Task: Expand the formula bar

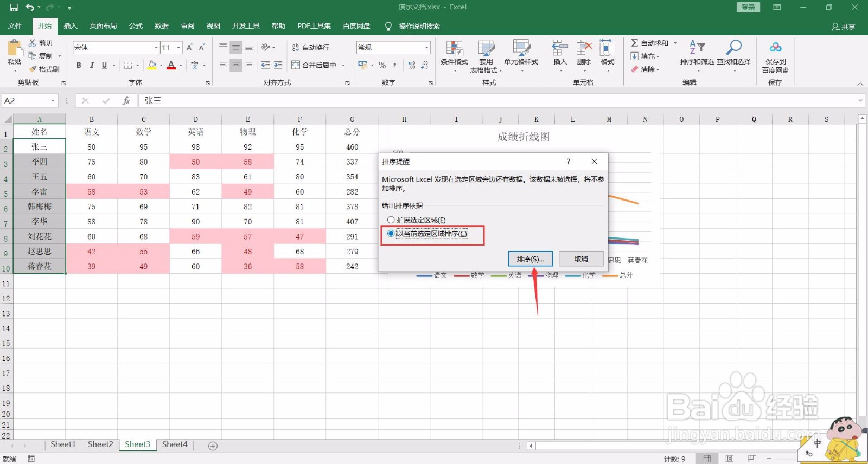Action: click(860, 101)
